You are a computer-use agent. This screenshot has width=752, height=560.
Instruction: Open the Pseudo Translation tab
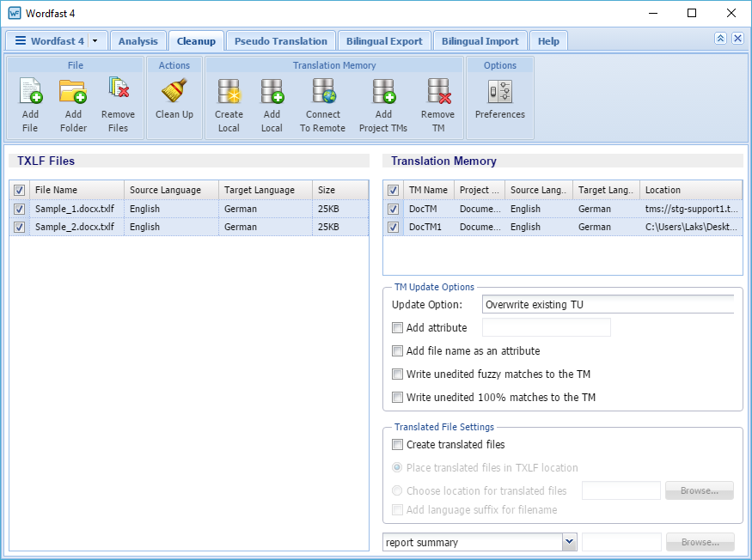click(x=280, y=41)
